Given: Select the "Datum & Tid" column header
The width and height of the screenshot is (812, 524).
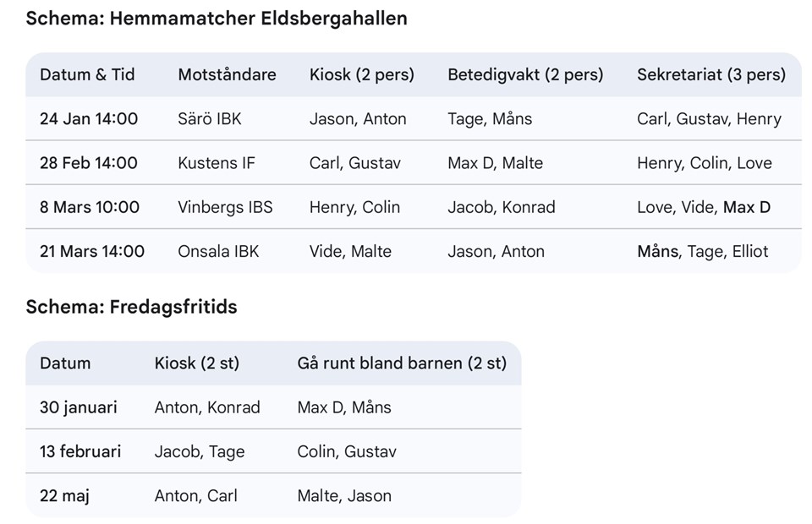Looking at the screenshot, I should click(87, 74).
